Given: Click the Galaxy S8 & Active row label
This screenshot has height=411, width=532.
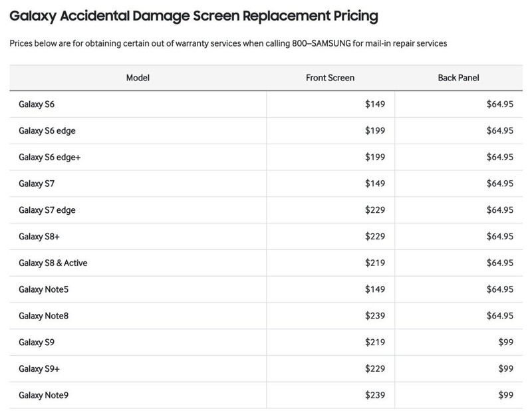Looking at the screenshot, I should [x=53, y=263].
